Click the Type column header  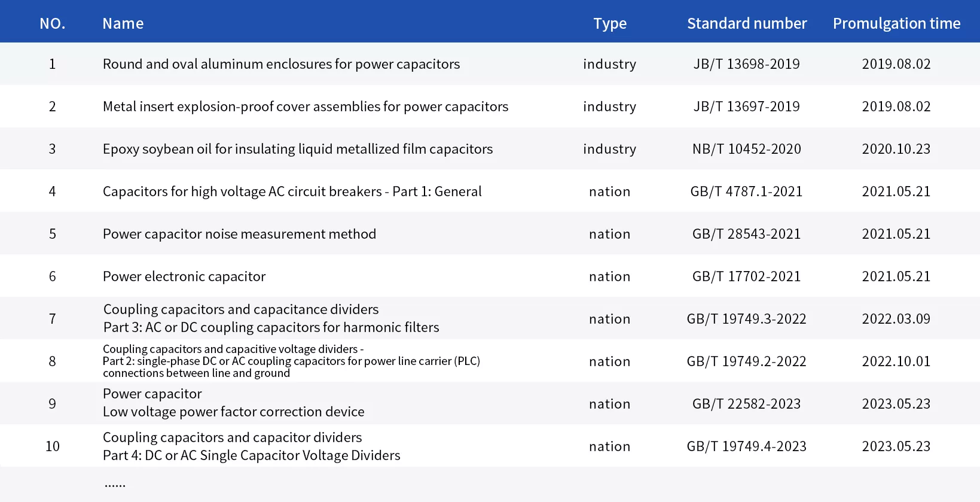[610, 23]
